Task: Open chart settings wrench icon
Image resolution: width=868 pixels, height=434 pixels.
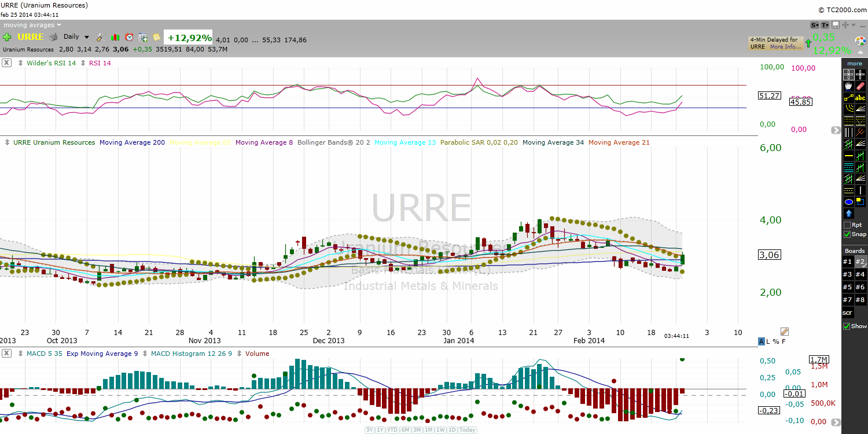Action: coord(101,37)
